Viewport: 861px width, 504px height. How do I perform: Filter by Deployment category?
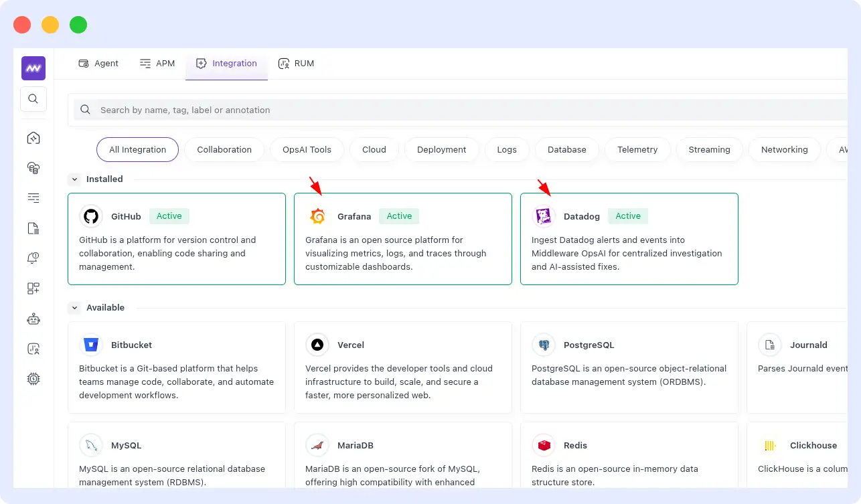pos(442,150)
